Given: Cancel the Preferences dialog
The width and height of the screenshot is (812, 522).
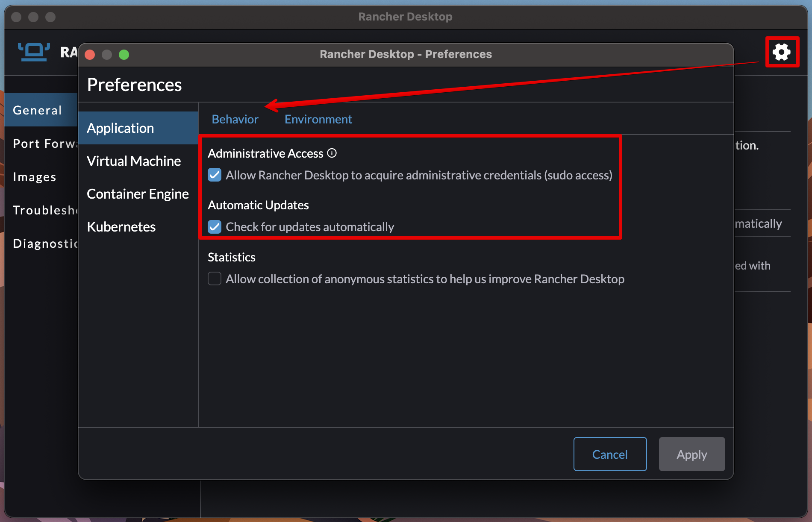Looking at the screenshot, I should (x=610, y=454).
